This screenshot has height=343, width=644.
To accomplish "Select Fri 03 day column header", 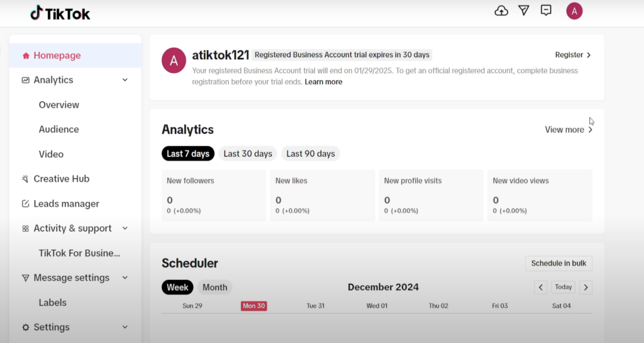I will click(x=500, y=306).
